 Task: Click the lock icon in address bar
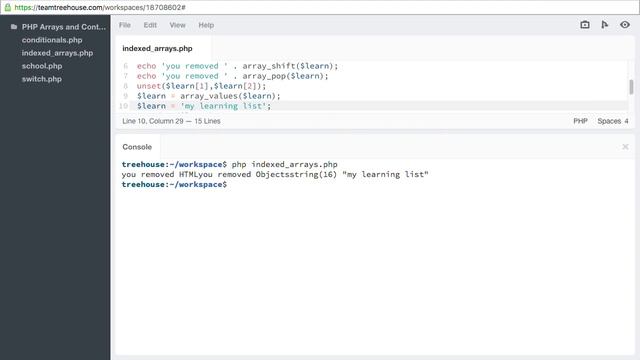tap(7, 7)
